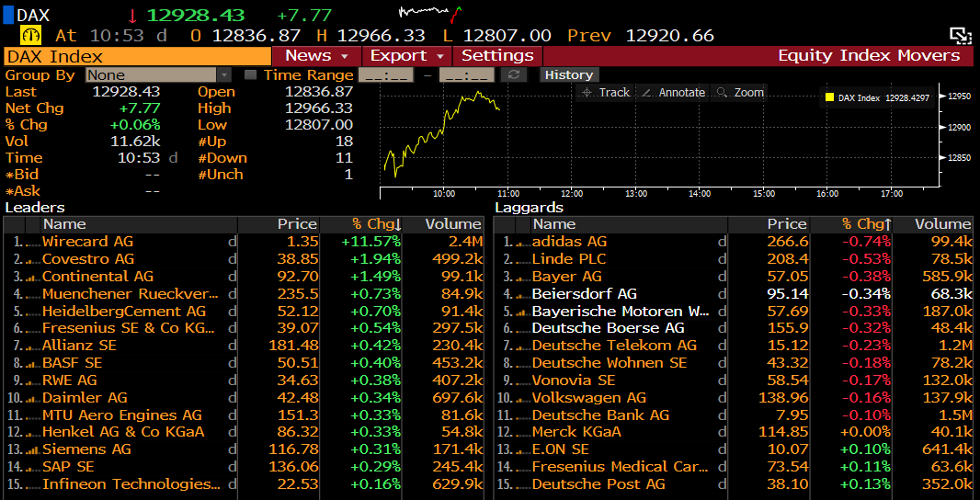This screenshot has height=500, width=980.
Task: Enable the Time Range checkbox
Action: (251, 75)
